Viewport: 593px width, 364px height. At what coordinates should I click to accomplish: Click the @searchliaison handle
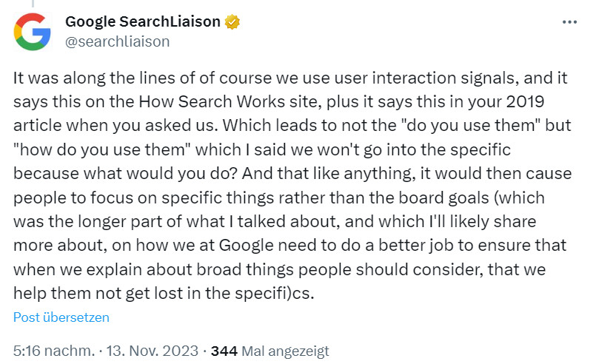(117, 41)
